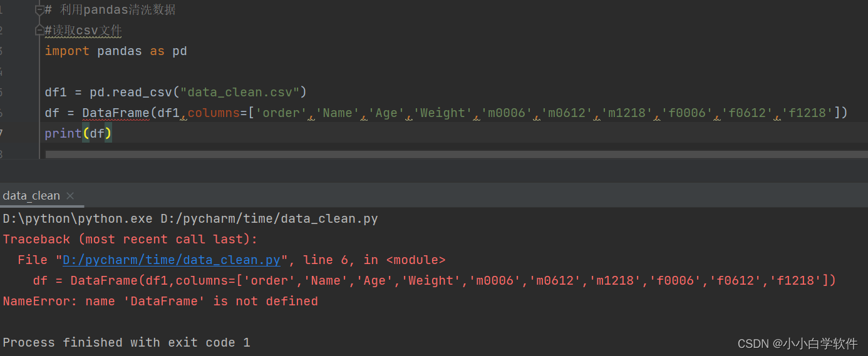Click the 'D:\python\python.exe' command line
Image resolution: width=868 pixels, height=356 pixels.
(x=190, y=218)
